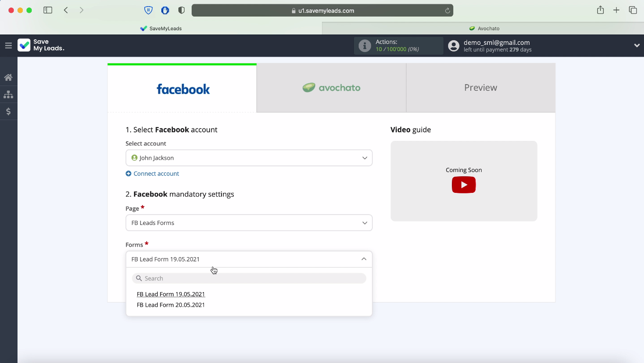This screenshot has height=363, width=644.
Task: Go forward with Safari forward arrow
Action: [81, 10]
